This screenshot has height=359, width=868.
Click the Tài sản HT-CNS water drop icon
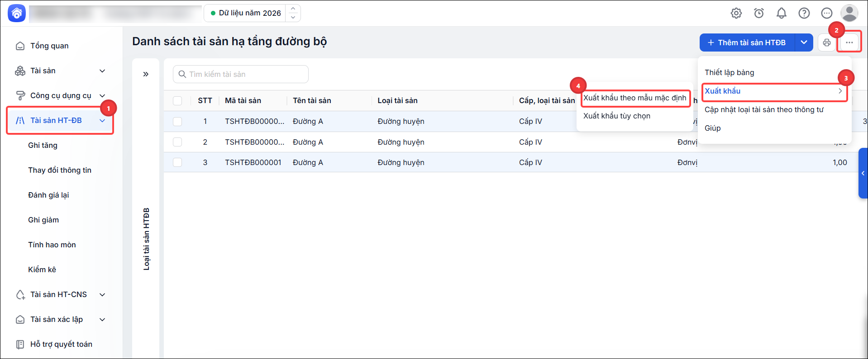point(20,294)
